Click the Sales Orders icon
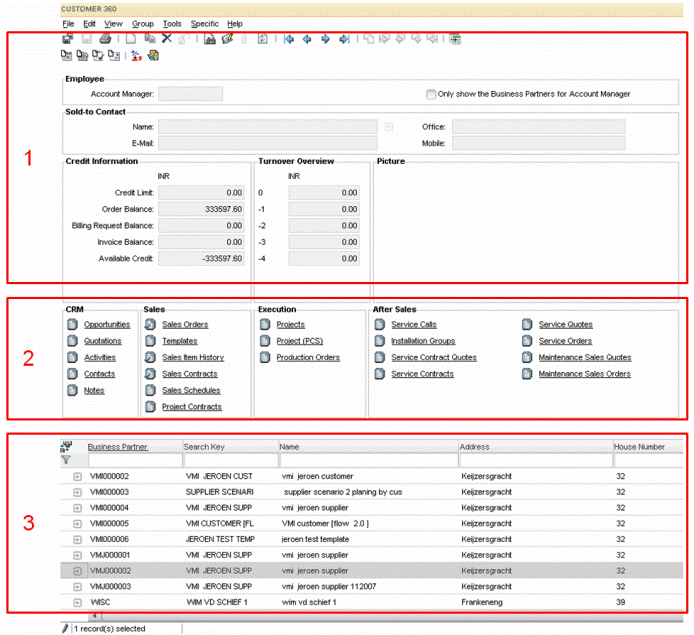The image size is (694, 635). [150, 325]
